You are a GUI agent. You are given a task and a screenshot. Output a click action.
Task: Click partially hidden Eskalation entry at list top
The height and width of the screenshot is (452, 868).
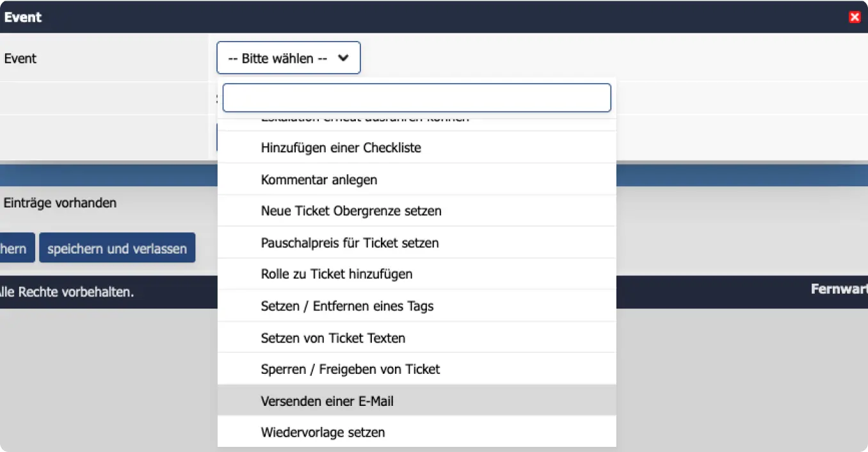[x=417, y=124]
